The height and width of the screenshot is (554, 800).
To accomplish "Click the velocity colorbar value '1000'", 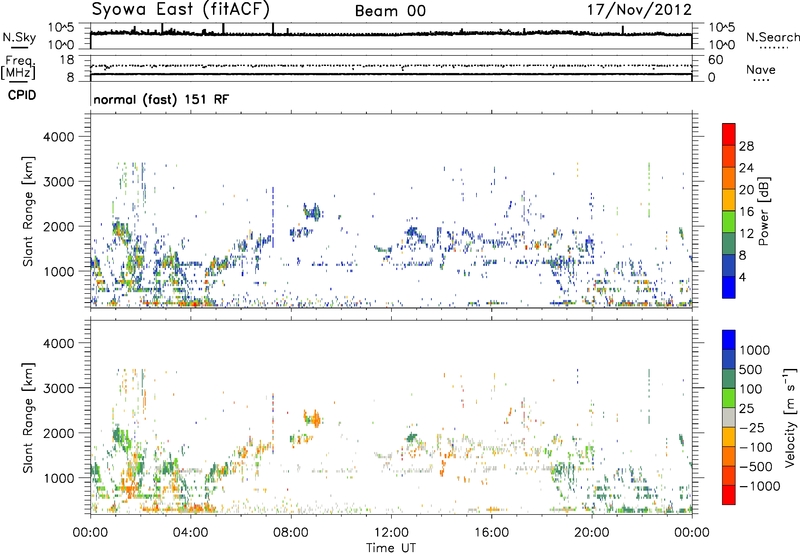I will click(755, 350).
